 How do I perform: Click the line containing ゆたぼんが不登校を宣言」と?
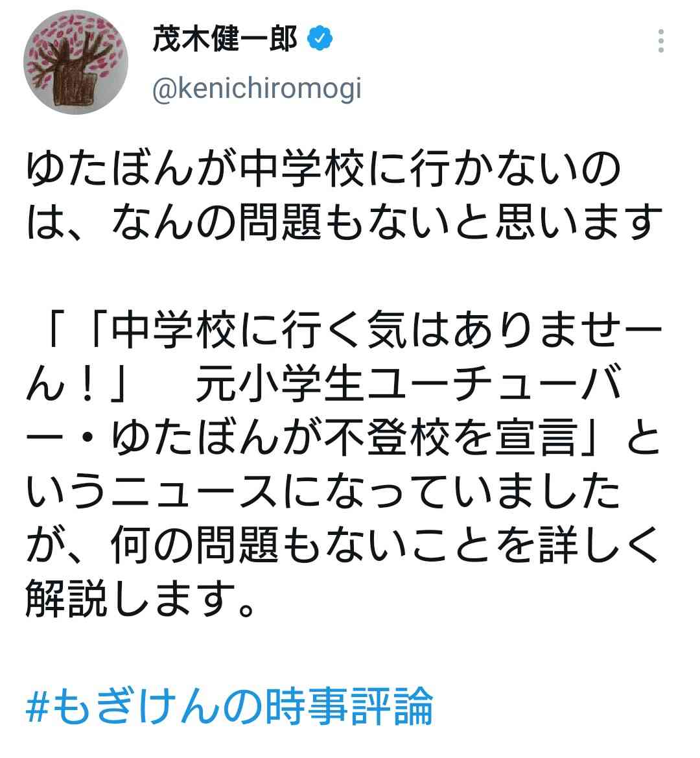coord(343,438)
